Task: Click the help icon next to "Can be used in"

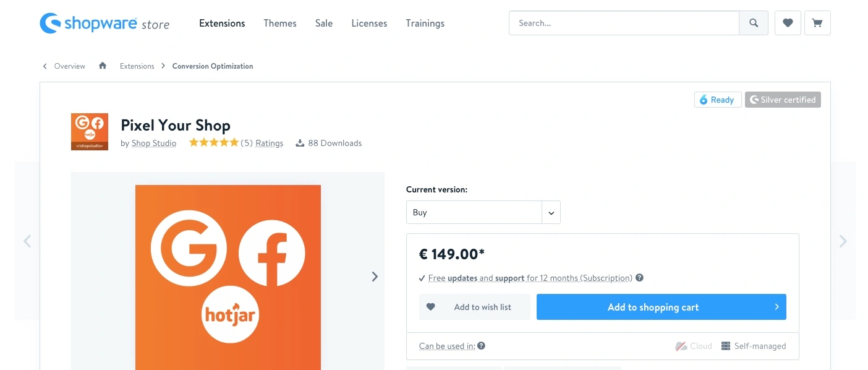Action: point(482,346)
